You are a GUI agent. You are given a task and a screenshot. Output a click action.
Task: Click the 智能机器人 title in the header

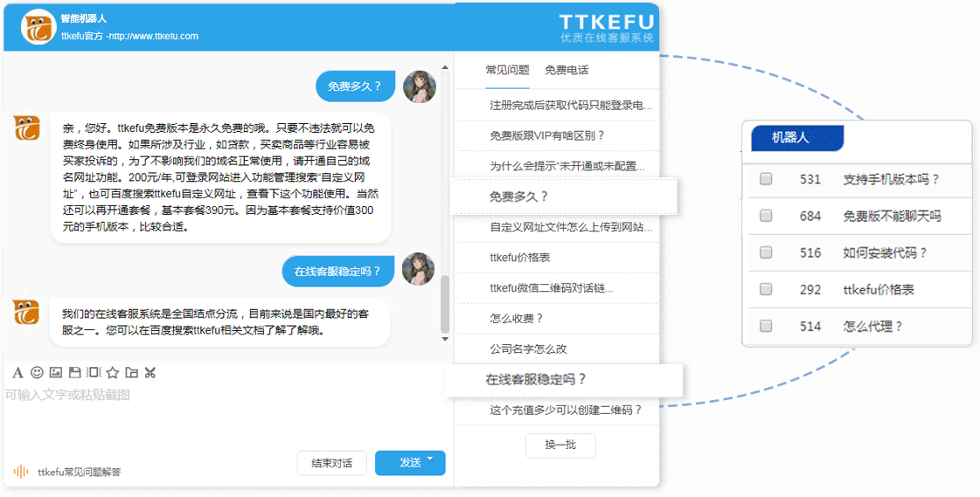click(84, 18)
